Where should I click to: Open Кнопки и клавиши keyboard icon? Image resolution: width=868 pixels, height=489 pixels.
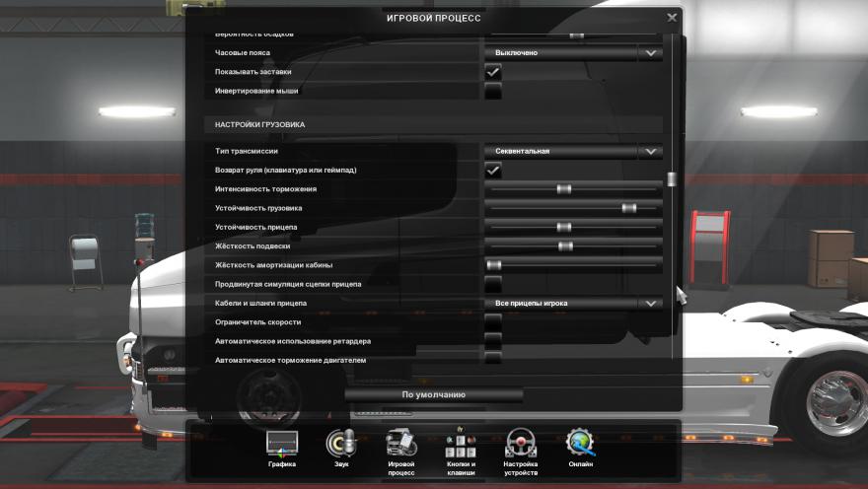pyautogui.click(x=461, y=445)
